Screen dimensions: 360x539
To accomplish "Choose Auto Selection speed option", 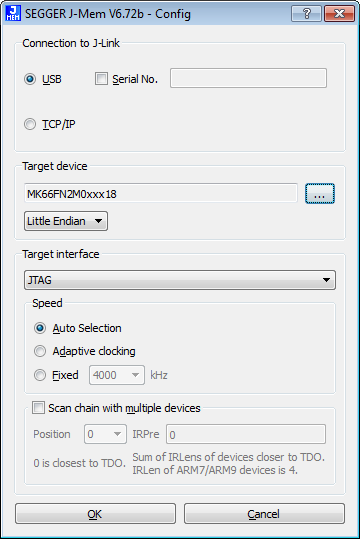I will 40,328.
